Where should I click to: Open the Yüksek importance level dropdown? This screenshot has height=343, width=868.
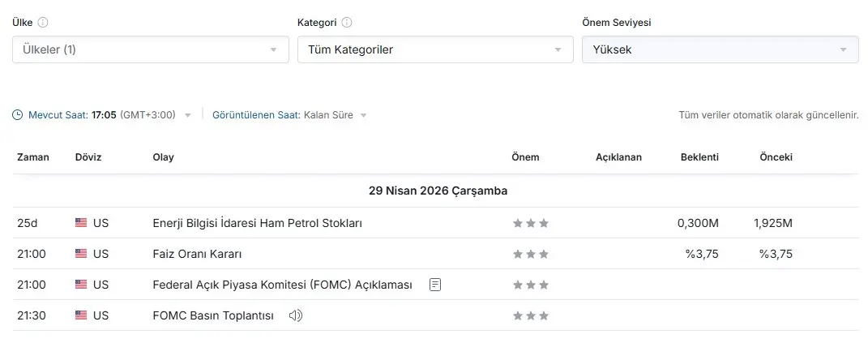pyautogui.click(x=720, y=49)
